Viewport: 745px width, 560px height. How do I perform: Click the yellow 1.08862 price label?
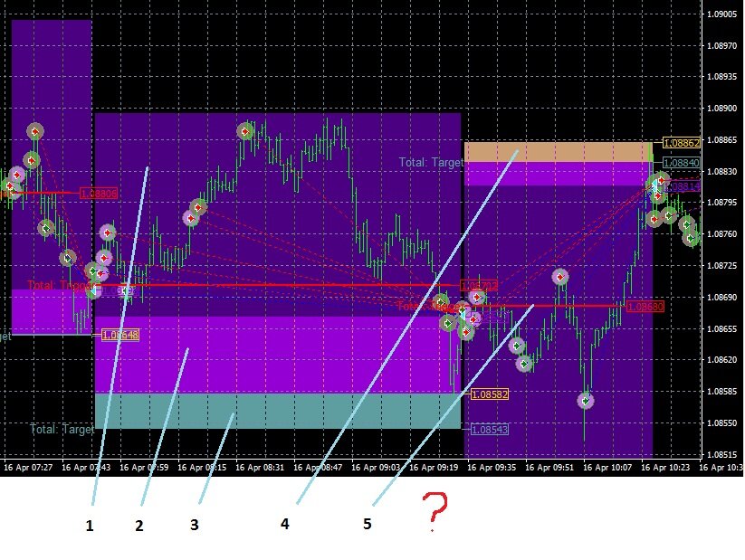click(x=682, y=143)
